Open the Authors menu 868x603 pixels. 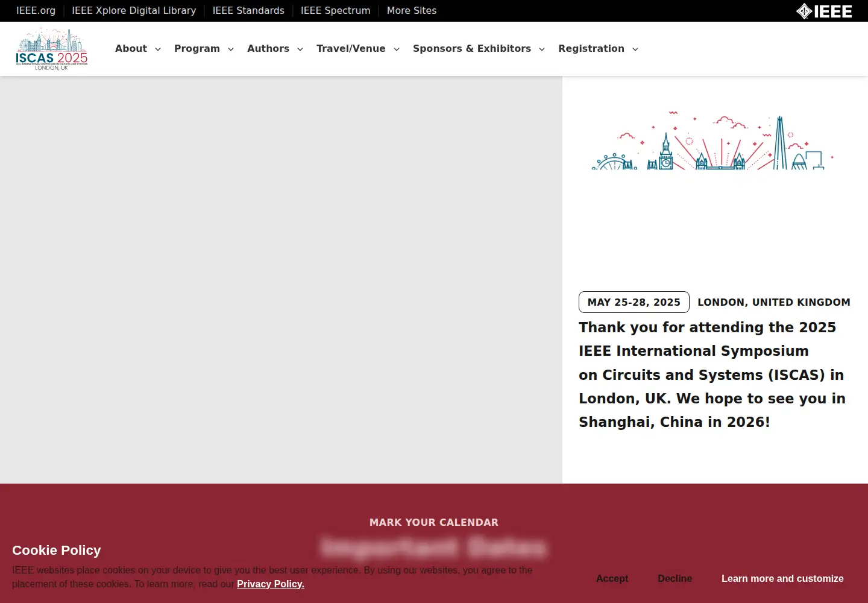click(x=268, y=49)
